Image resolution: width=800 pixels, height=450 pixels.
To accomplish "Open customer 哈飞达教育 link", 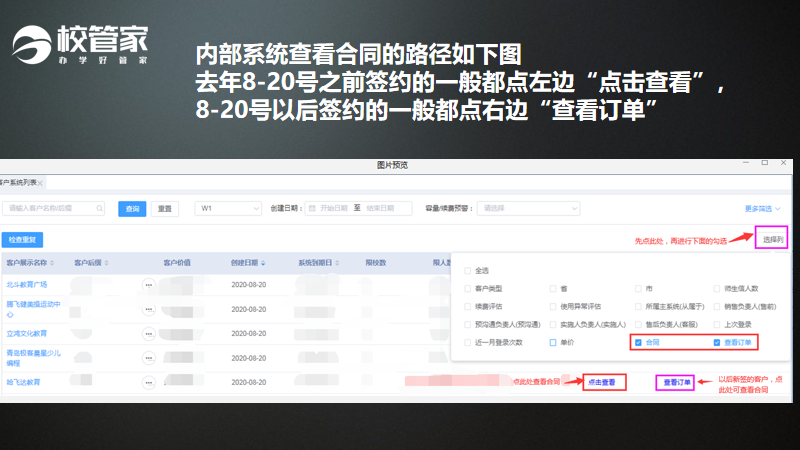I will click(23, 382).
